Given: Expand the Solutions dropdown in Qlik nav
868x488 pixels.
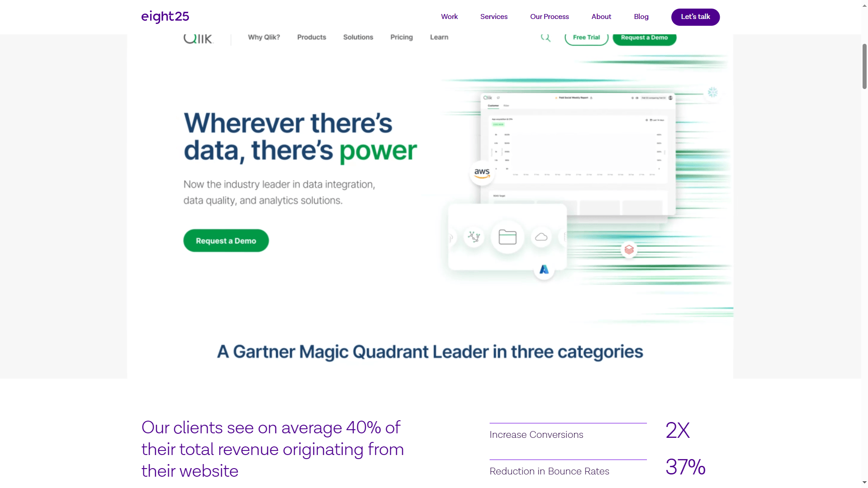Looking at the screenshot, I should 359,38.
